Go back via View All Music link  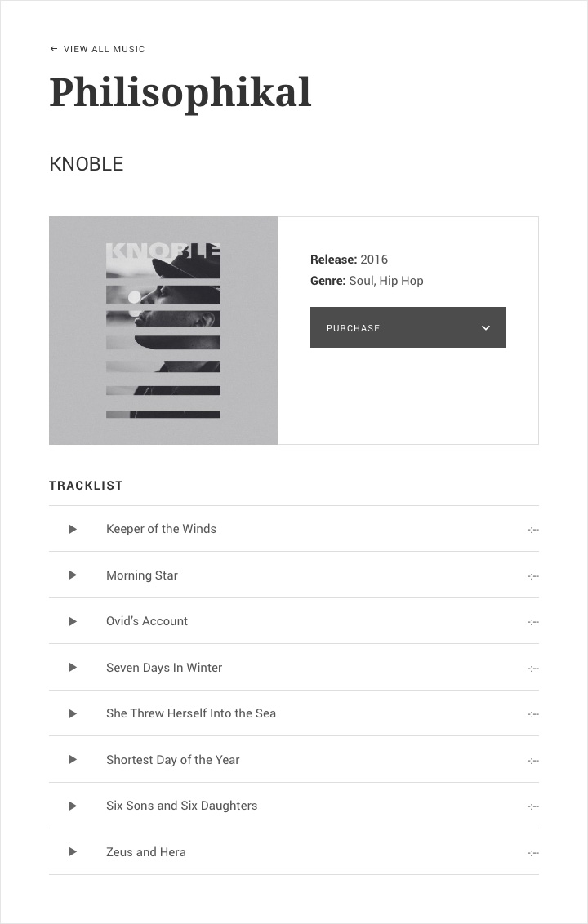click(104, 49)
